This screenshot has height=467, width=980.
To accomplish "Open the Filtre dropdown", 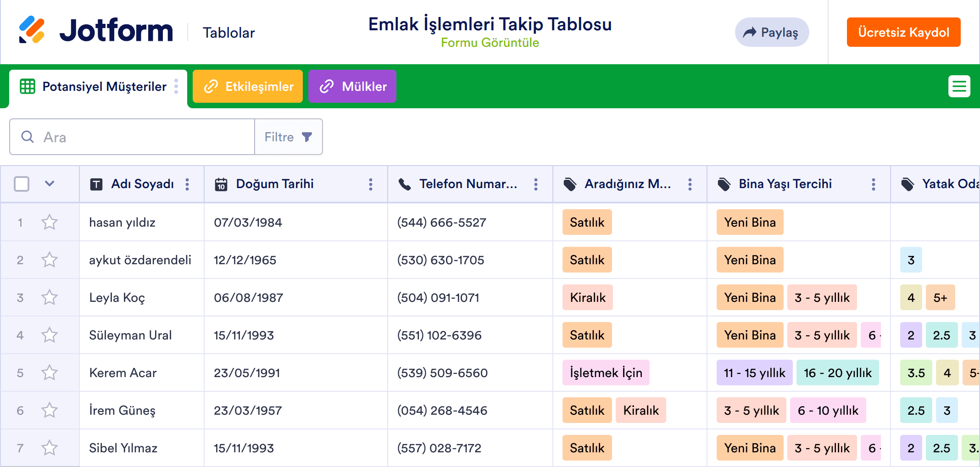I will (288, 137).
